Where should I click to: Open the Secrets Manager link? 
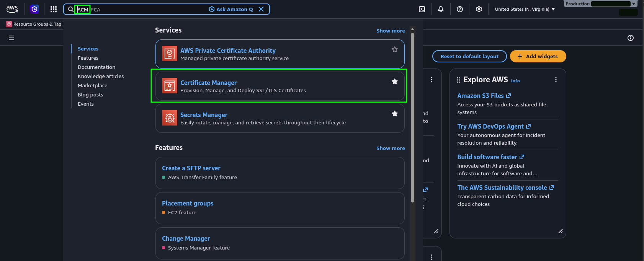pos(204,115)
